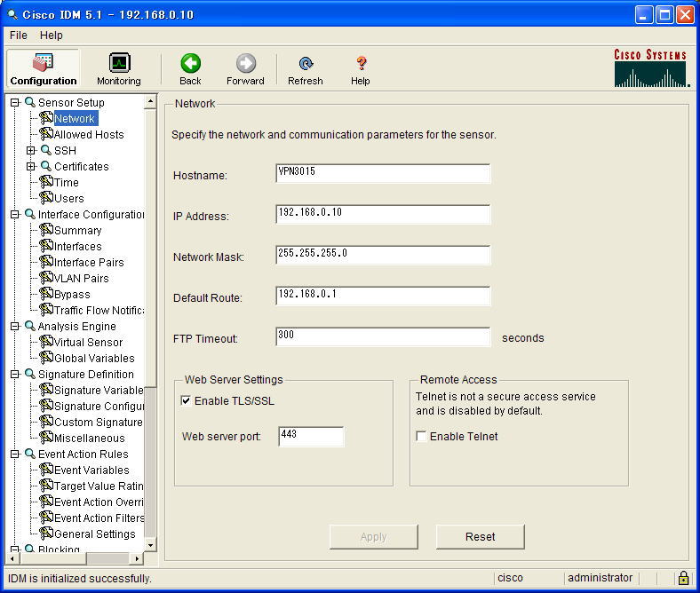Screen dimensions: 700x593
Task: Expand the Certificates tree node
Action: coord(31,166)
